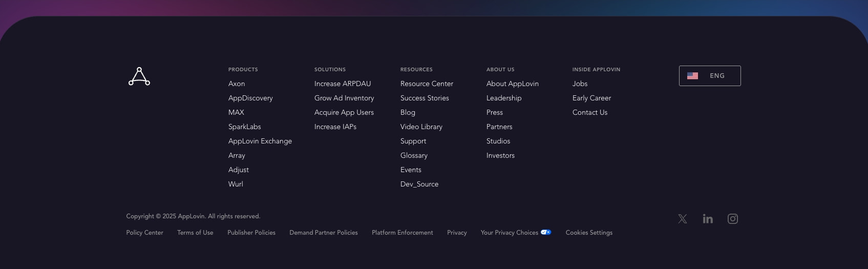Click the SOLUTIONS column heading
Viewport: 868px width, 269px height.
(330, 69)
